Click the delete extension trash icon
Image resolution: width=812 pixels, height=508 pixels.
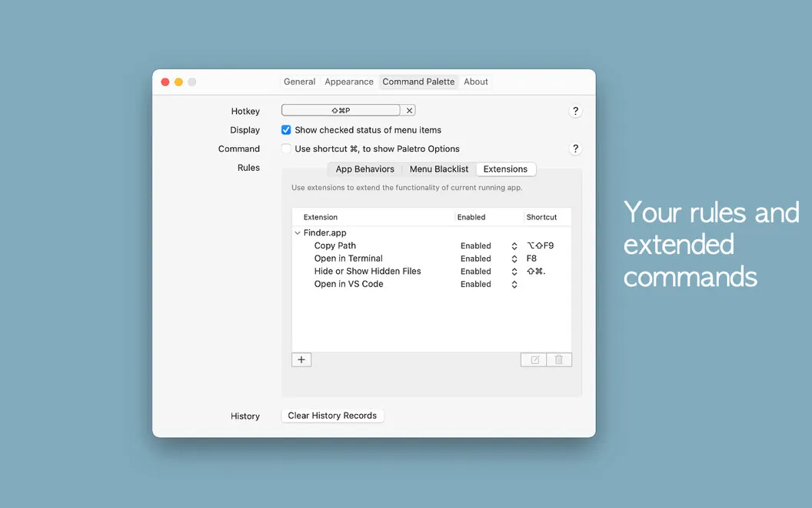[x=559, y=359]
